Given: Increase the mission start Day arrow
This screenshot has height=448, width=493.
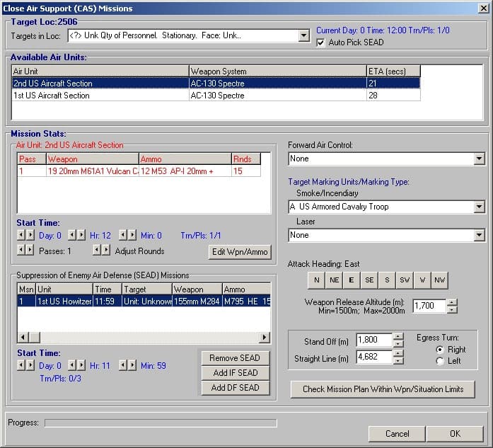Looking at the screenshot, I should click(x=30, y=235).
